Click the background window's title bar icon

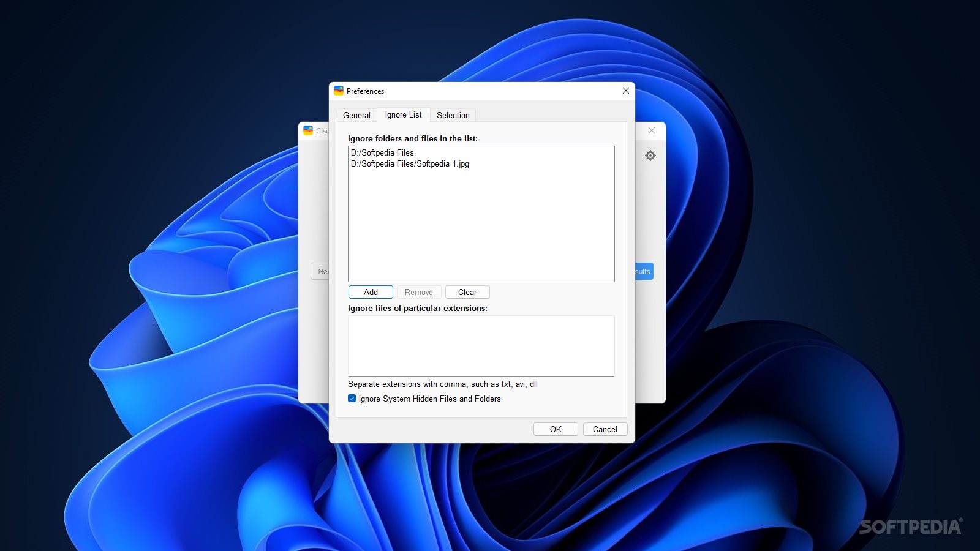[x=308, y=130]
